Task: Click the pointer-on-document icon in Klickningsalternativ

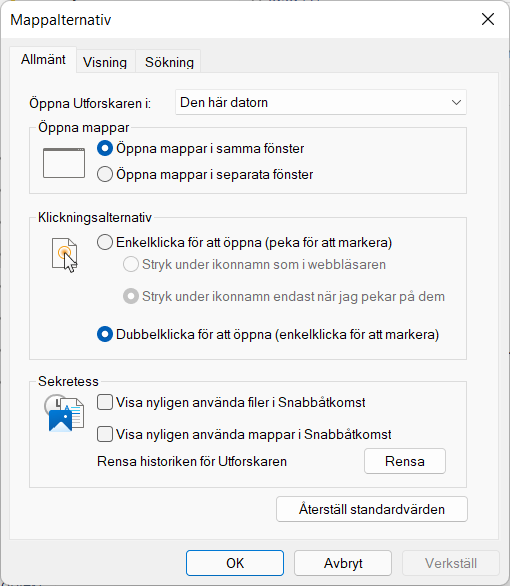Action: click(x=65, y=255)
